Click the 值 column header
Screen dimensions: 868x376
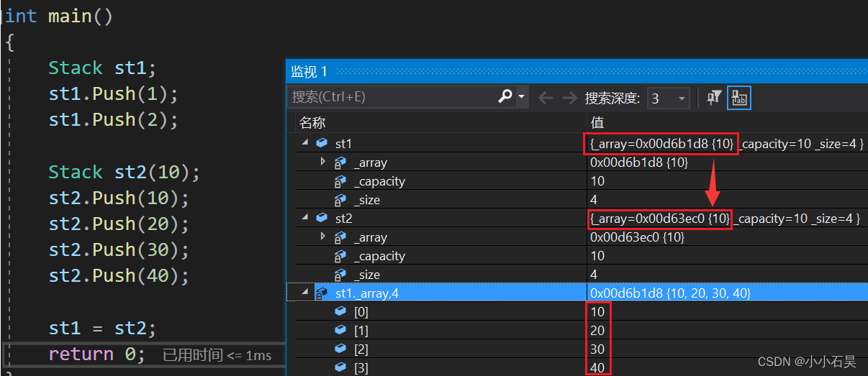597,122
